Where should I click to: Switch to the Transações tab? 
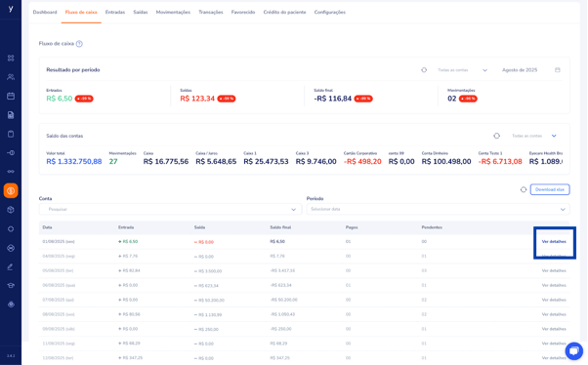coord(211,12)
